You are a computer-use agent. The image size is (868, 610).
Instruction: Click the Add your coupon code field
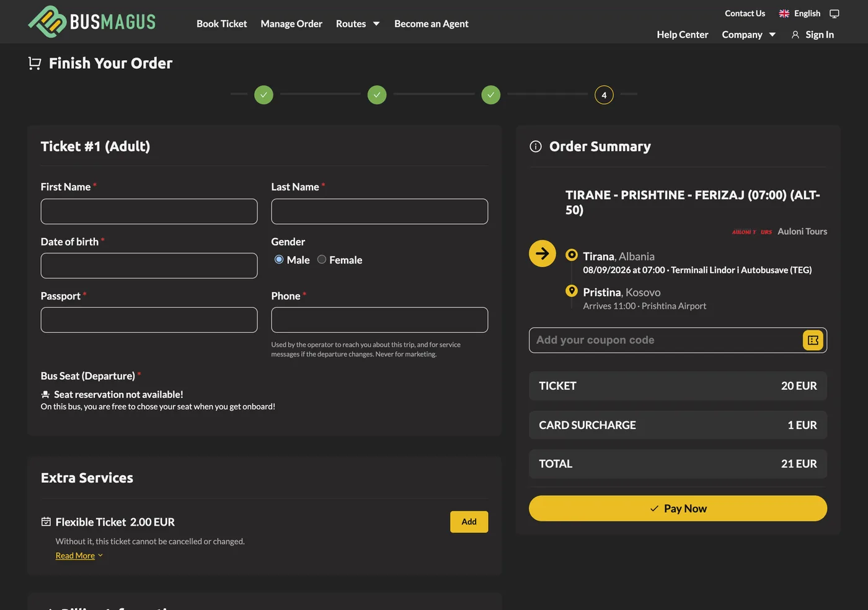click(665, 340)
